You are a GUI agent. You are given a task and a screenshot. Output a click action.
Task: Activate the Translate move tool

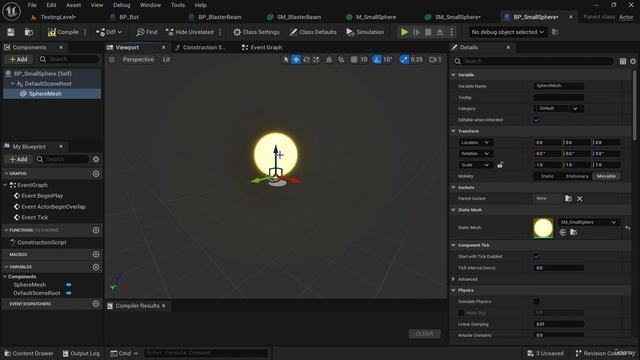(296, 60)
